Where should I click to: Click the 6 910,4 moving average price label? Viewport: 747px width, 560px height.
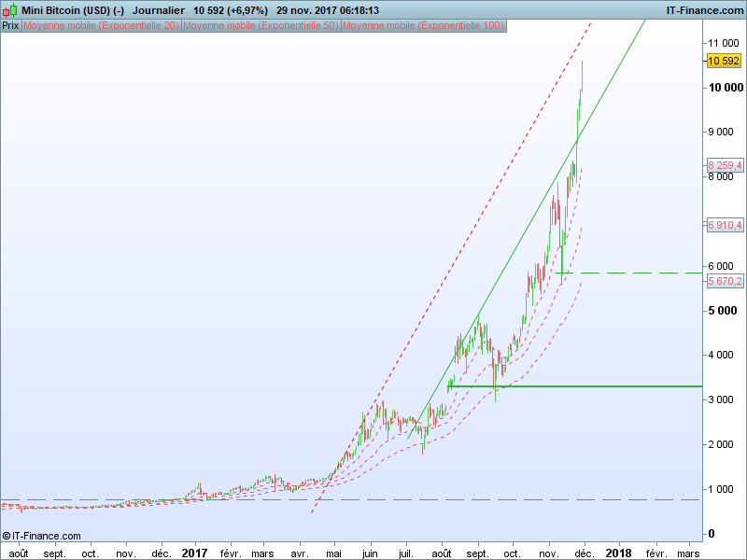coord(726,225)
